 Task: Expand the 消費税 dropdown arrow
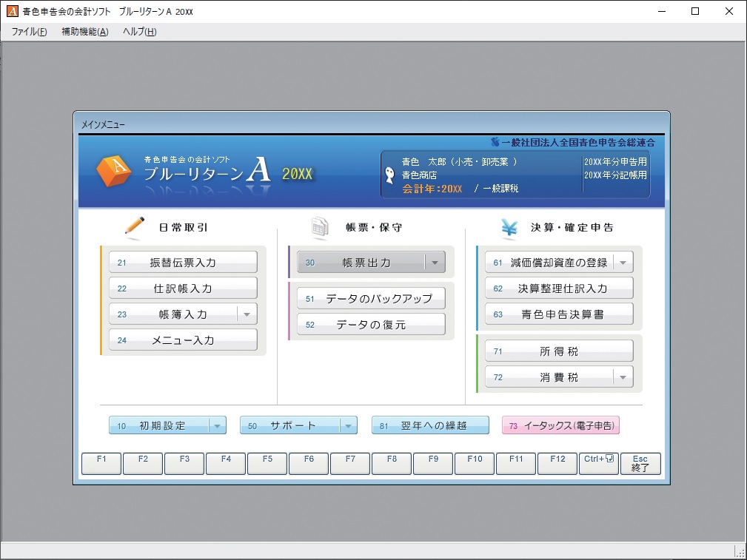coord(623,377)
